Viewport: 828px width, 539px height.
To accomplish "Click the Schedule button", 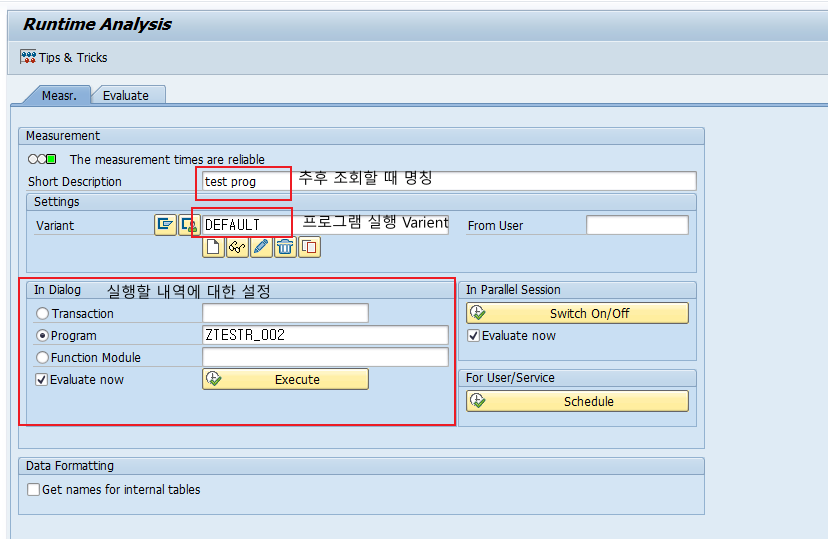I will click(x=577, y=401).
